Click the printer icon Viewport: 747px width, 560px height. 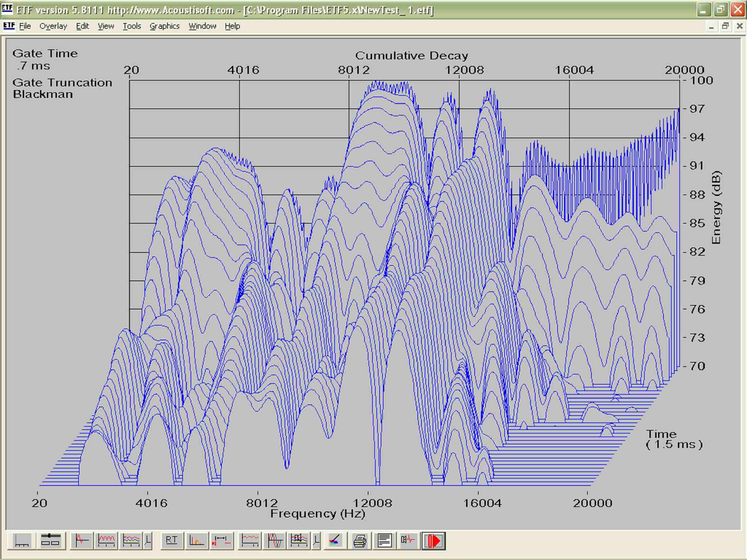pos(360,541)
